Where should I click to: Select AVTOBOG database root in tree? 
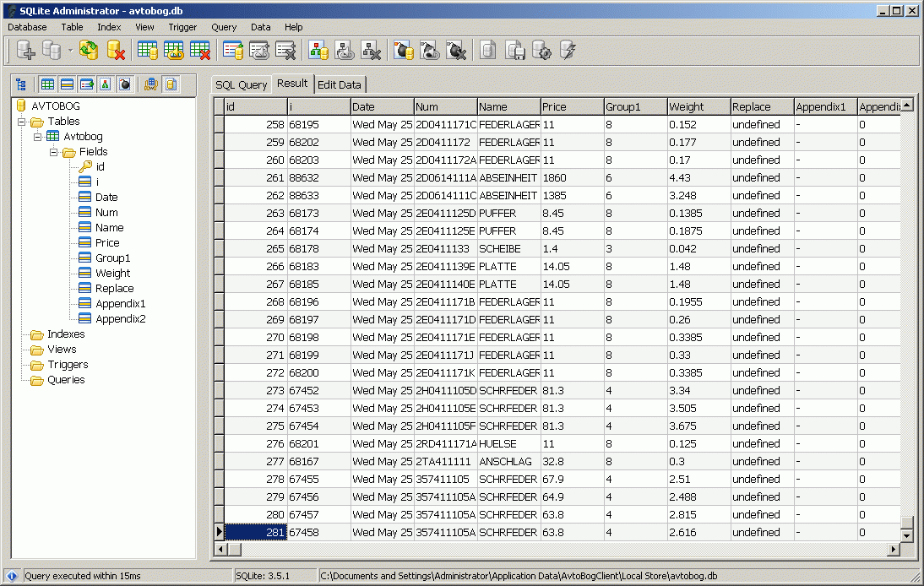[56, 106]
